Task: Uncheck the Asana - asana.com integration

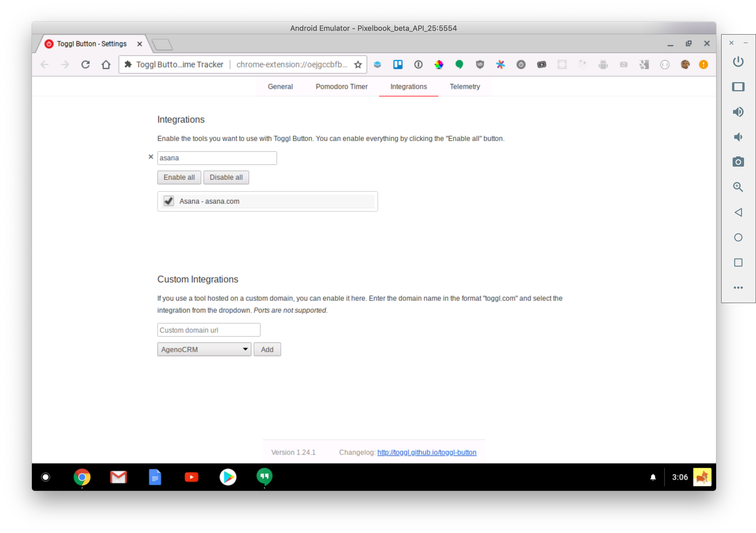Action: [x=168, y=201]
